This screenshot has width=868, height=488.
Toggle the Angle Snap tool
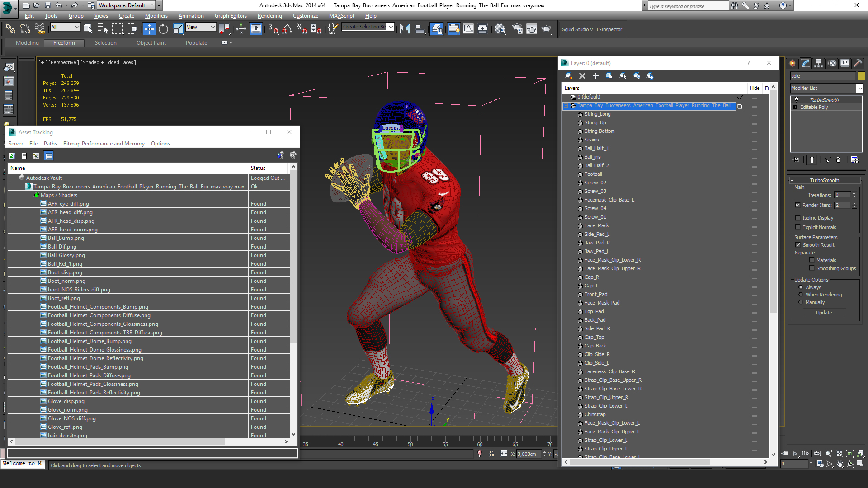[x=287, y=29]
